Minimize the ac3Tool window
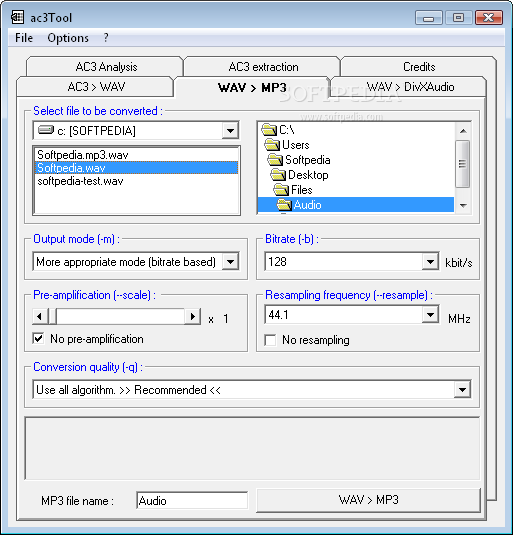 (429, 17)
